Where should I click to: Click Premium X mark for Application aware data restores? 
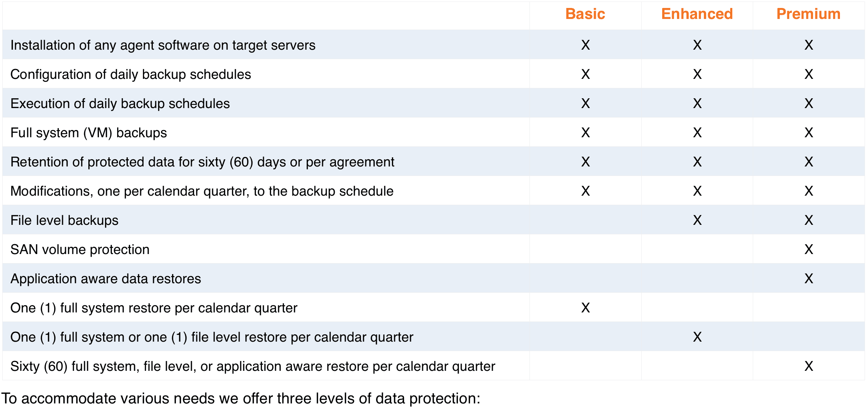click(x=809, y=278)
